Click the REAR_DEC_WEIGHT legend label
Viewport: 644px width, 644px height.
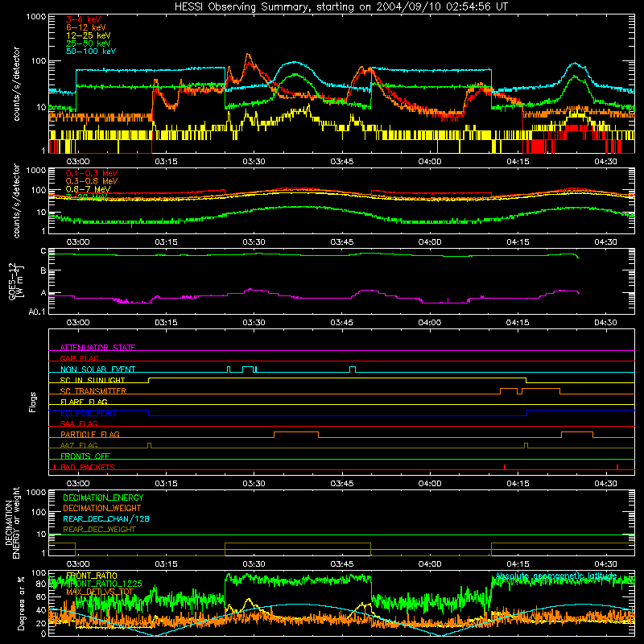coord(99,530)
